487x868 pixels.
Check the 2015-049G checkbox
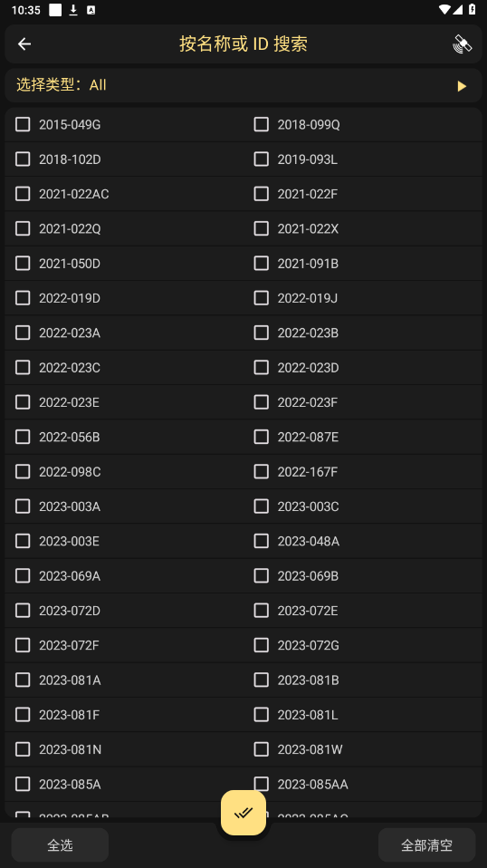[x=23, y=124]
